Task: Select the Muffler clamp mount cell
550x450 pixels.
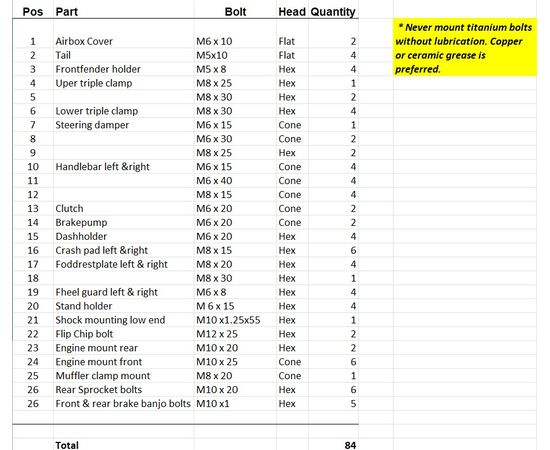Action: coord(123,376)
